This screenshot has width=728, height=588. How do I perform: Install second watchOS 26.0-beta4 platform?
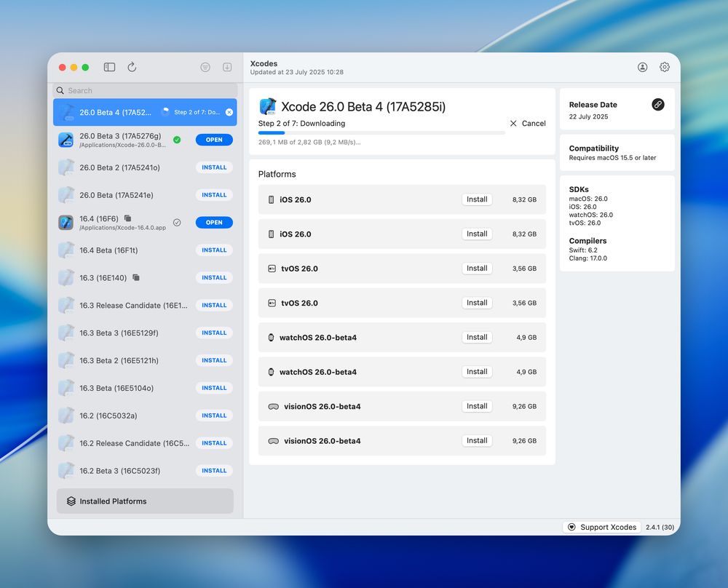click(477, 372)
